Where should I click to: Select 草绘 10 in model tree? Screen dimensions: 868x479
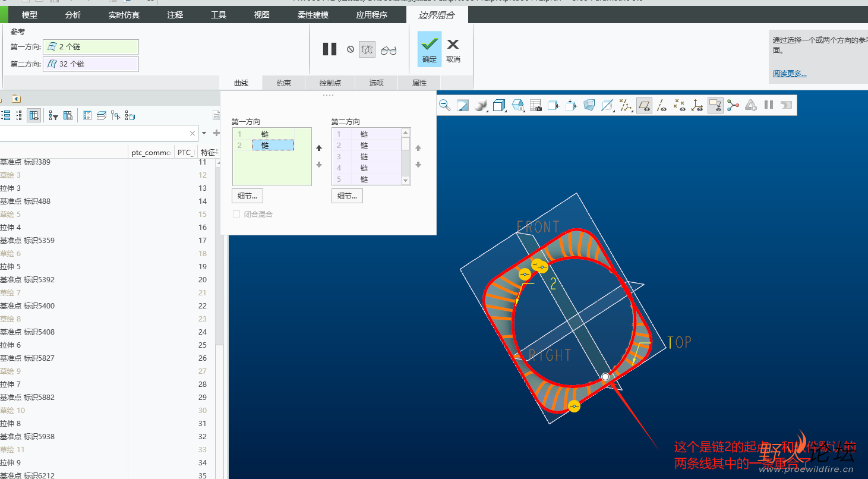12,410
